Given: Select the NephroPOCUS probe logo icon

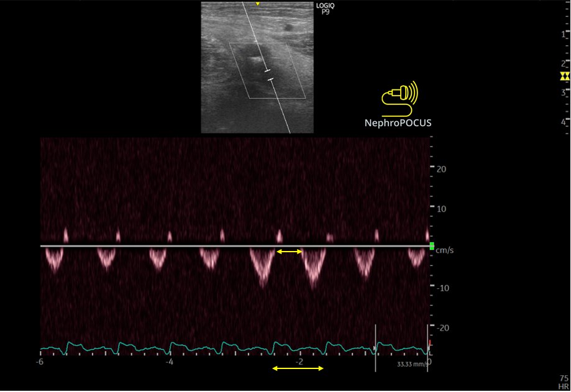Looking at the screenshot, I should coord(397,98).
